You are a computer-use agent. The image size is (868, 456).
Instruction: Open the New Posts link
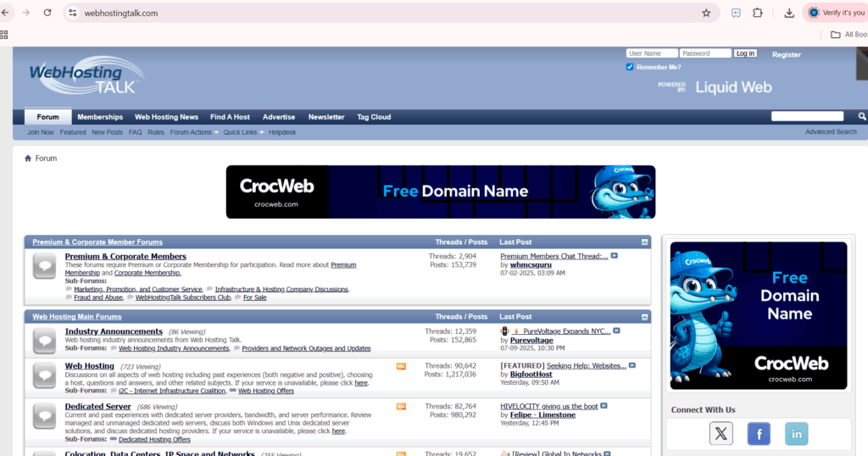(108, 132)
